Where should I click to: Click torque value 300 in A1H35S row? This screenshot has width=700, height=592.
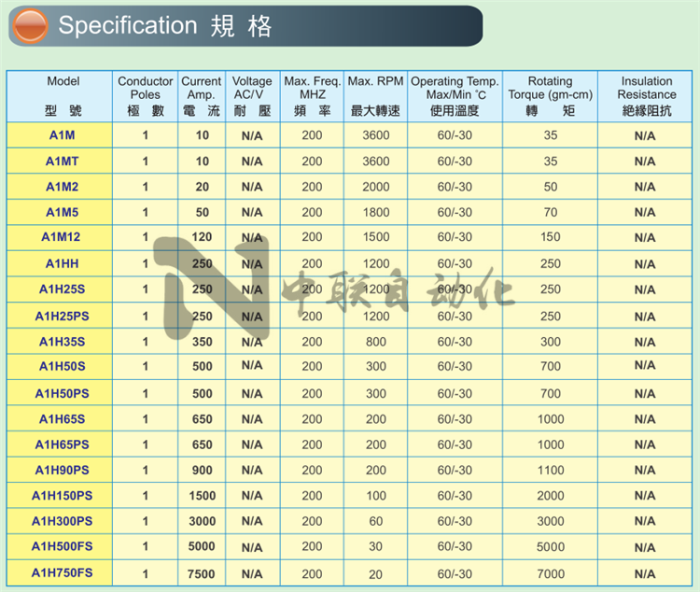(551, 342)
